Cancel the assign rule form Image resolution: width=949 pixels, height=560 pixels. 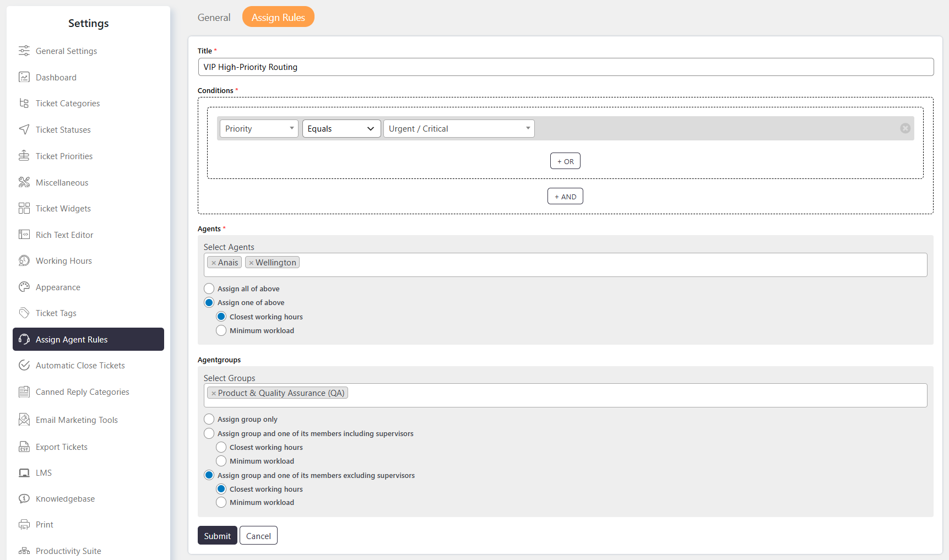click(x=258, y=535)
